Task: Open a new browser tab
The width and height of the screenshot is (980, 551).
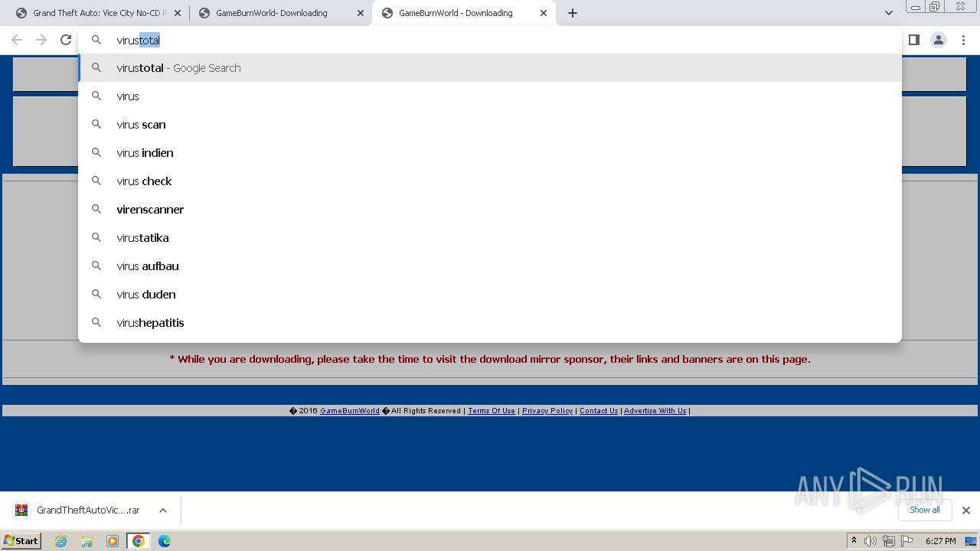Action: pos(573,13)
